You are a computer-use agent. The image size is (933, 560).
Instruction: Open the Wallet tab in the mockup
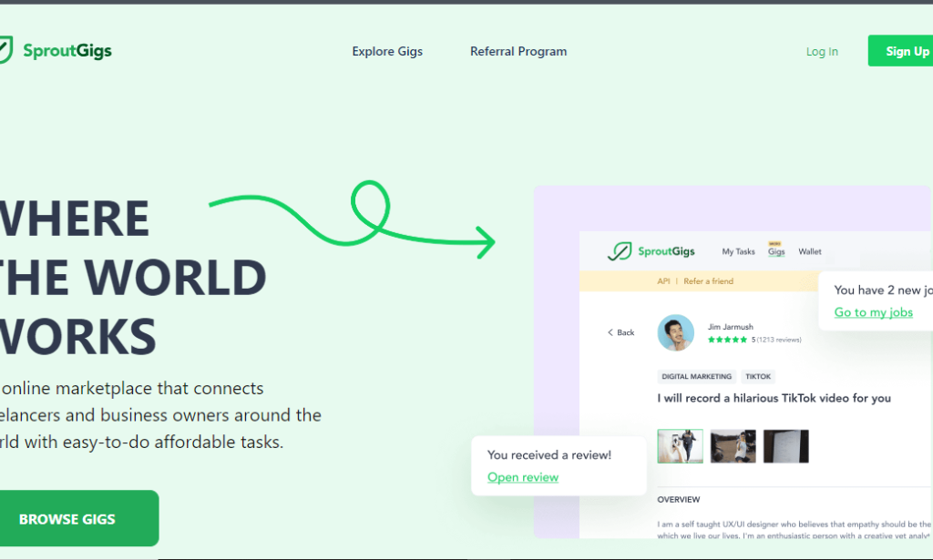coord(809,251)
